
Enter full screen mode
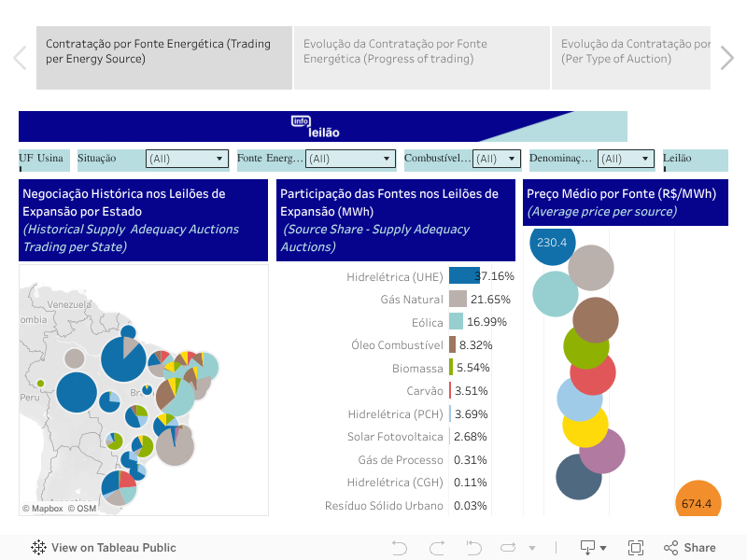point(636,548)
